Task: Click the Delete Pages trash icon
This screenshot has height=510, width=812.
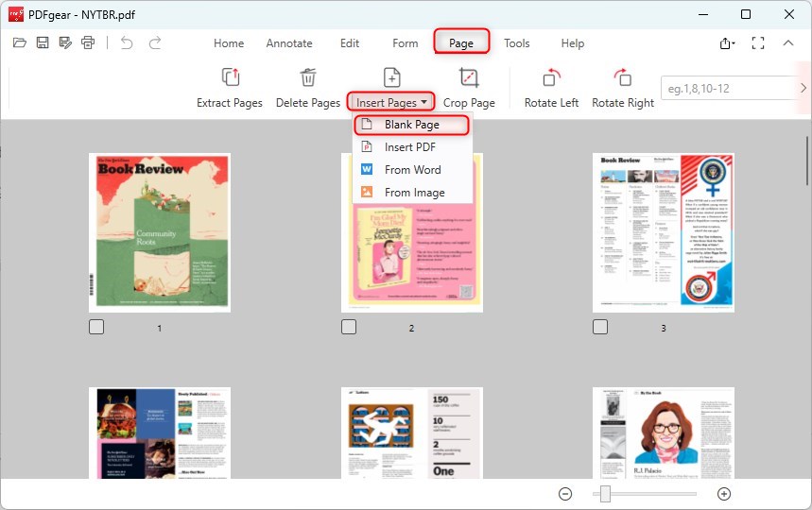Action: coord(308,77)
